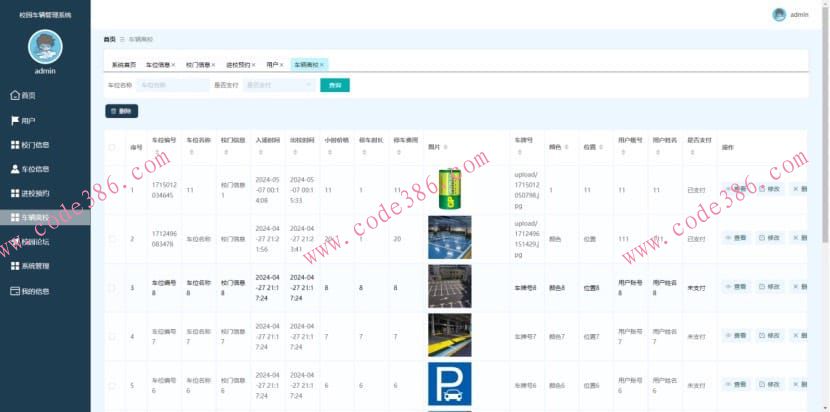This screenshot has height=412, width=830.
Task: Sort table by 图片 column arrows
Action: (445, 147)
